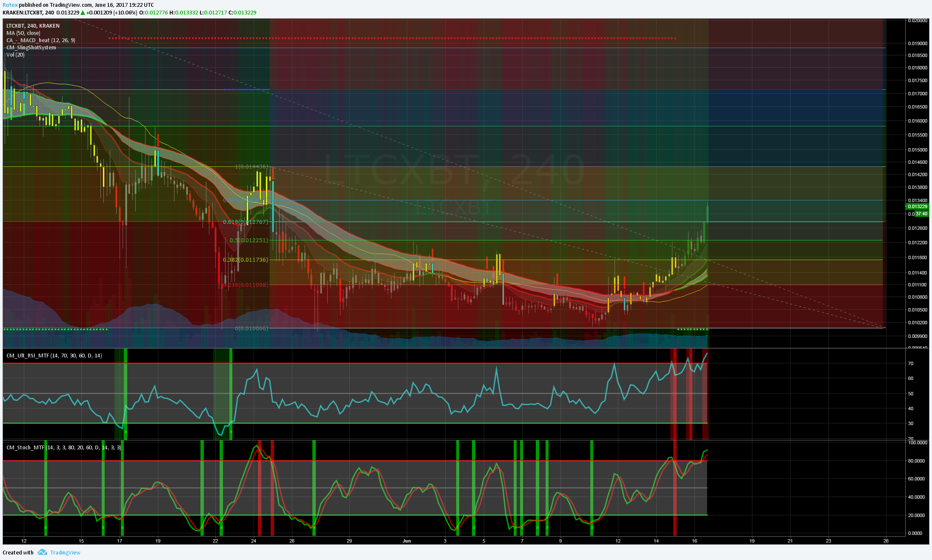Click the 0.618(0.012767) Fibonacci level label
The width and height of the screenshot is (932, 560).
pyautogui.click(x=246, y=222)
